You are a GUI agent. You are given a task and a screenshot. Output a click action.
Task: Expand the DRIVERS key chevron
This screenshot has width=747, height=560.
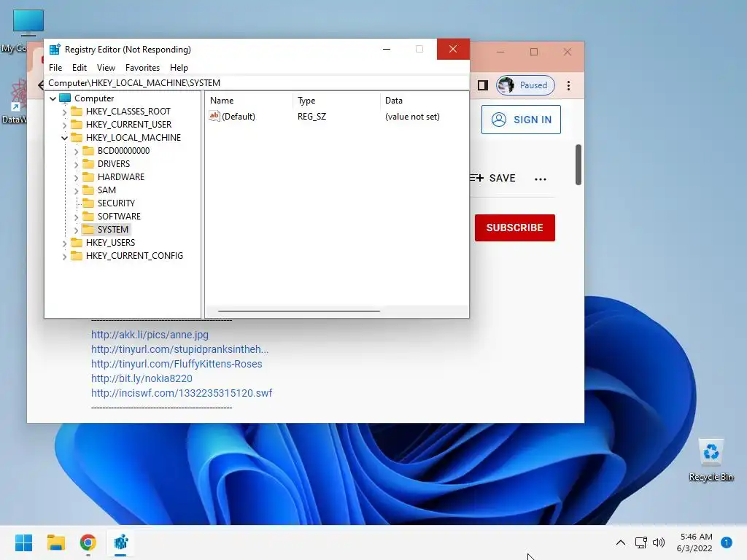point(76,164)
